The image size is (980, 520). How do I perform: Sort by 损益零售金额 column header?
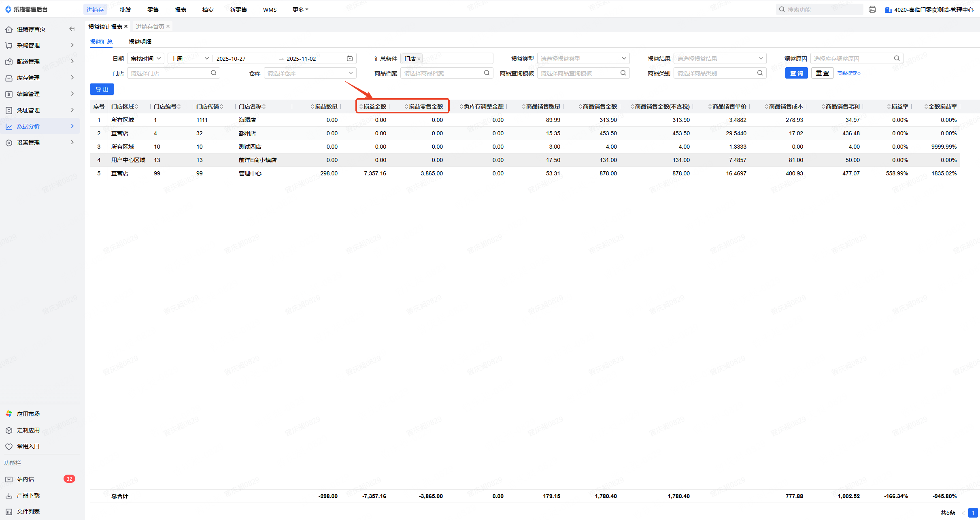[x=425, y=107]
